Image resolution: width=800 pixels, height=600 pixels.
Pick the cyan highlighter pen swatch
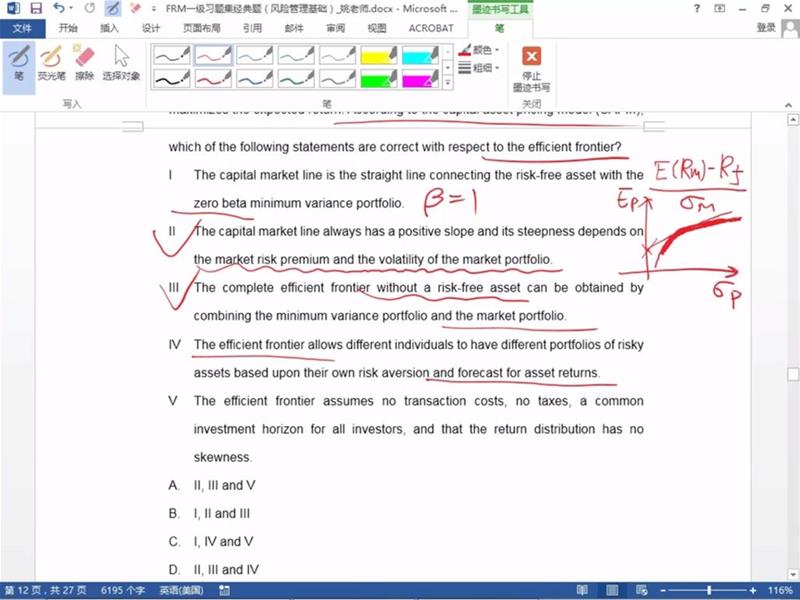click(421, 54)
